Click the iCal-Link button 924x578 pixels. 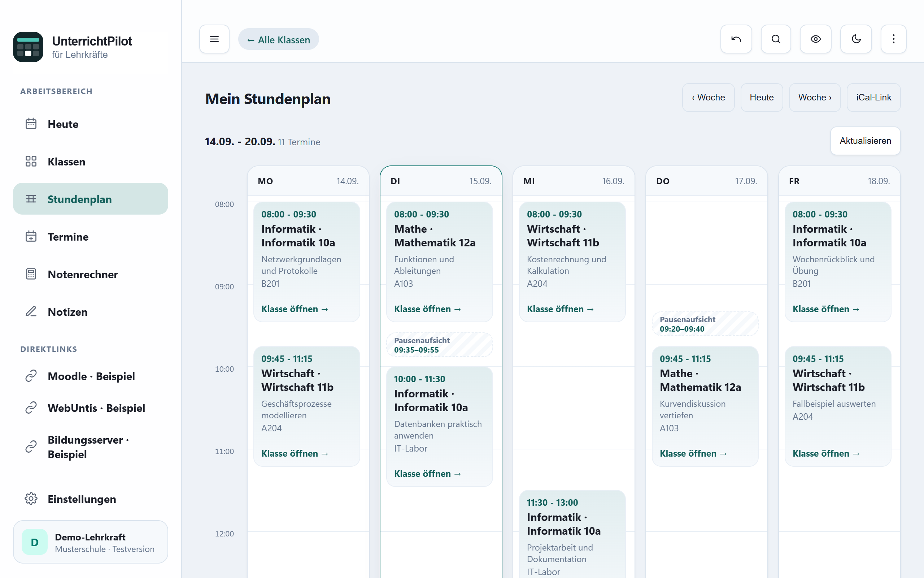click(x=873, y=98)
